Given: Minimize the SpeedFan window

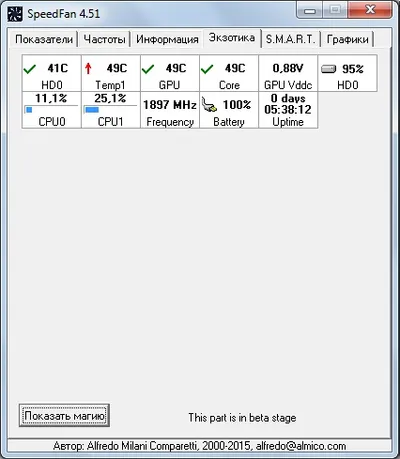Looking at the screenshot, I should pyautogui.click(x=310, y=11).
